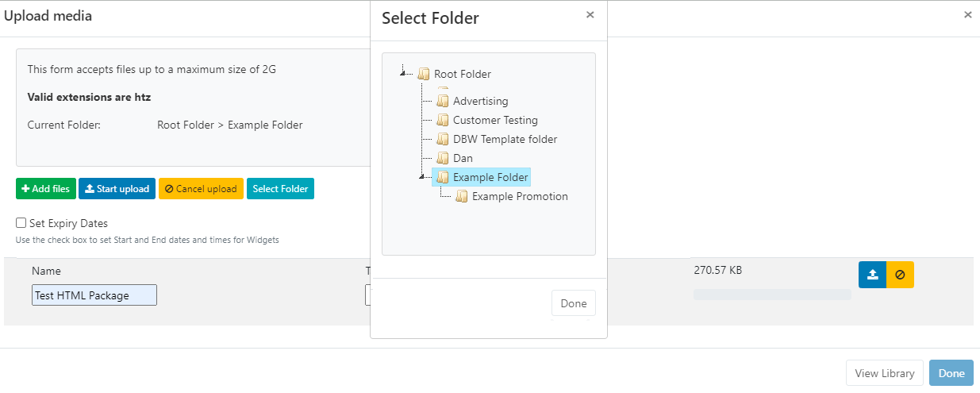Click the file upload progress bar
Screen dimensions: 980x393
[772, 295]
